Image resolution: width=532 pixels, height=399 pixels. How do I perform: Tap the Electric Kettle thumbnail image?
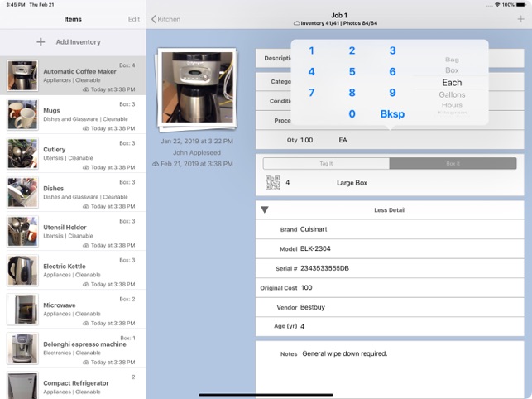pos(22,271)
